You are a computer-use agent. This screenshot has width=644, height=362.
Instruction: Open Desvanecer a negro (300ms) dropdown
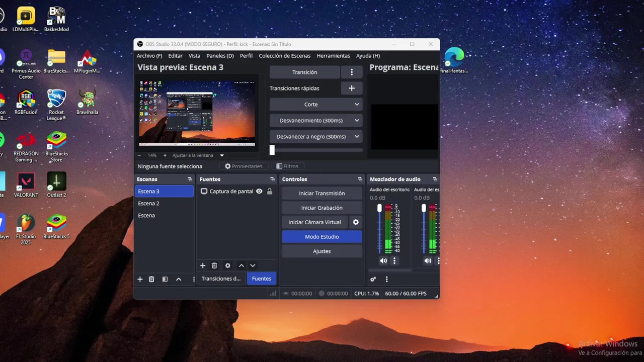pyautogui.click(x=316, y=137)
